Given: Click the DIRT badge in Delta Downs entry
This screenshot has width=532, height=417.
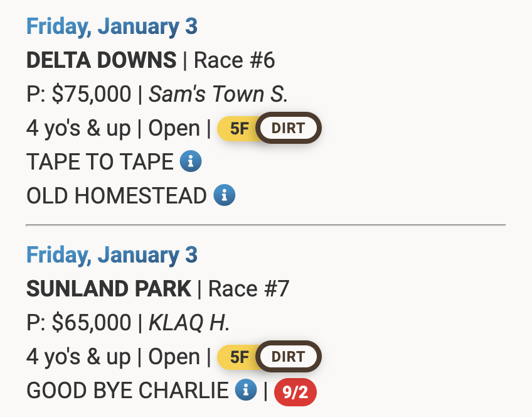Looking at the screenshot, I should (289, 129).
